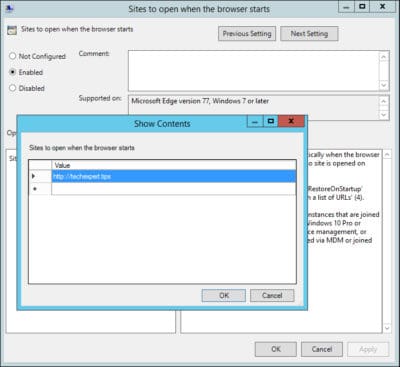
Task: Click Cancel in the policy settings window
Action: 322,349
